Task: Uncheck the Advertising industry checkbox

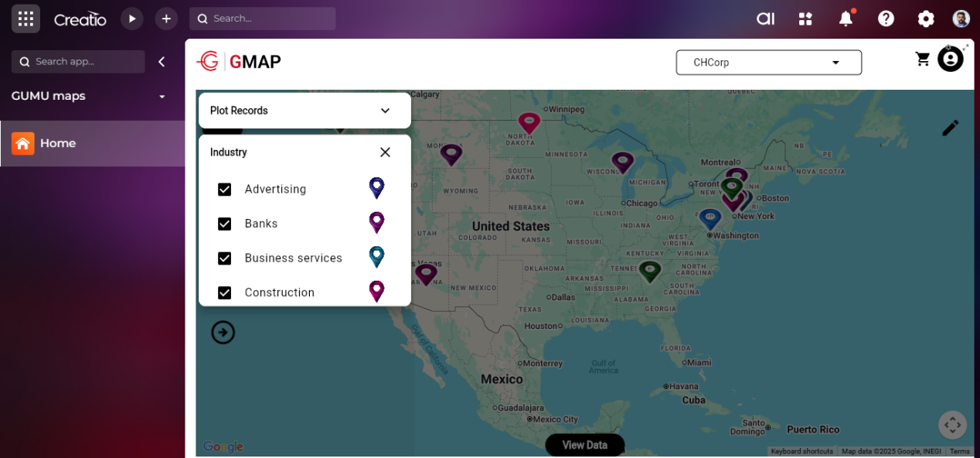Action: (225, 190)
